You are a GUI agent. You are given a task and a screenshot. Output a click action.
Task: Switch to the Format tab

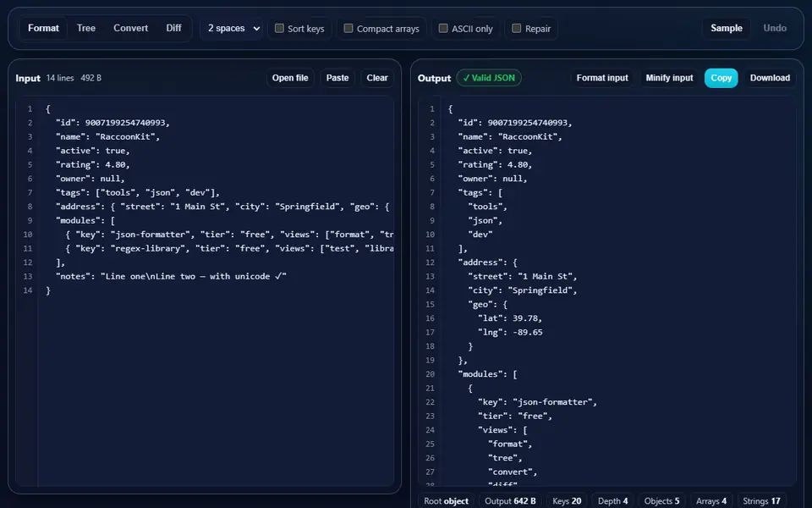[43, 28]
